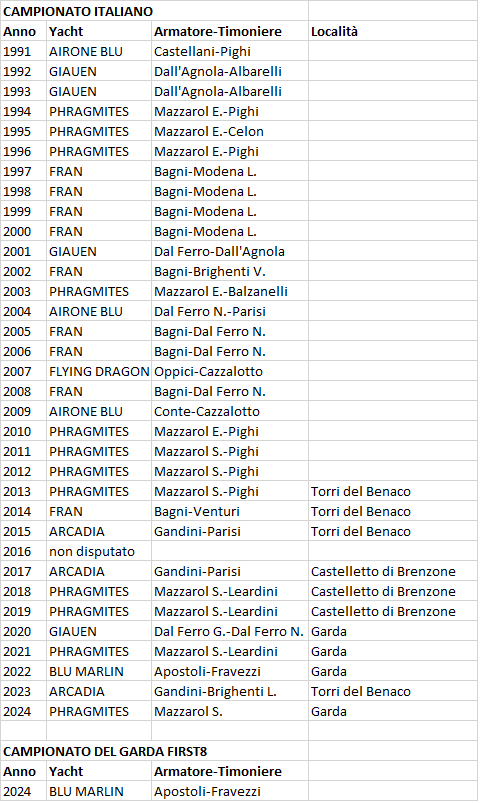This screenshot has width=481, height=803.
Task: Select the 'non disputato' cell for 2016
Action: coord(99,551)
